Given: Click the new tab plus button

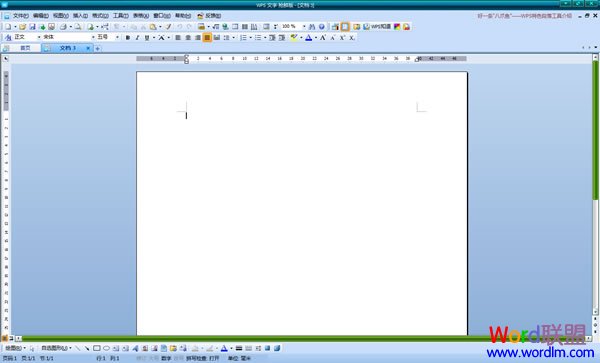Looking at the screenshot, I should (97, 48).
